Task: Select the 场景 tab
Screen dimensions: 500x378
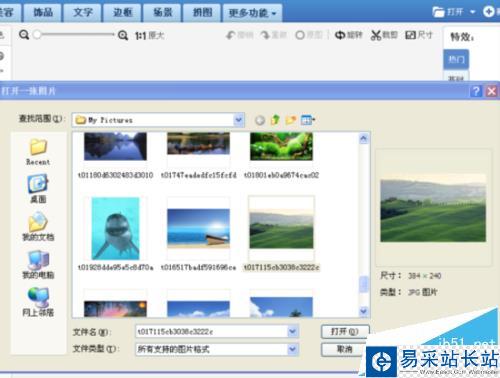Action: pos(163,13)
